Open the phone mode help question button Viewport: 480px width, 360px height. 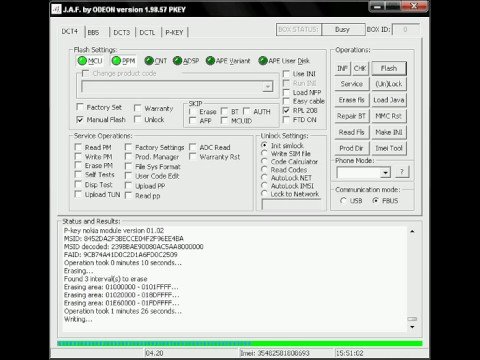click(x=402, y=172)
